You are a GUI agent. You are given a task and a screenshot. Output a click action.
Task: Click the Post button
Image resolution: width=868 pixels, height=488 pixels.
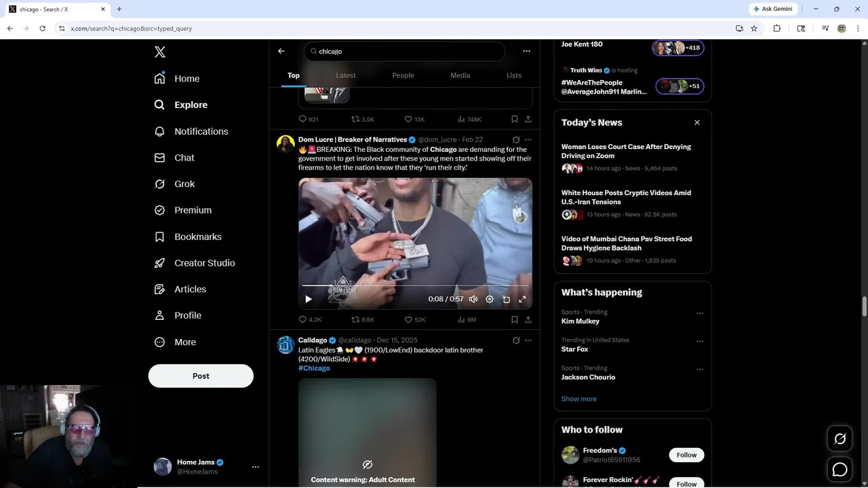tap(201, 376)
